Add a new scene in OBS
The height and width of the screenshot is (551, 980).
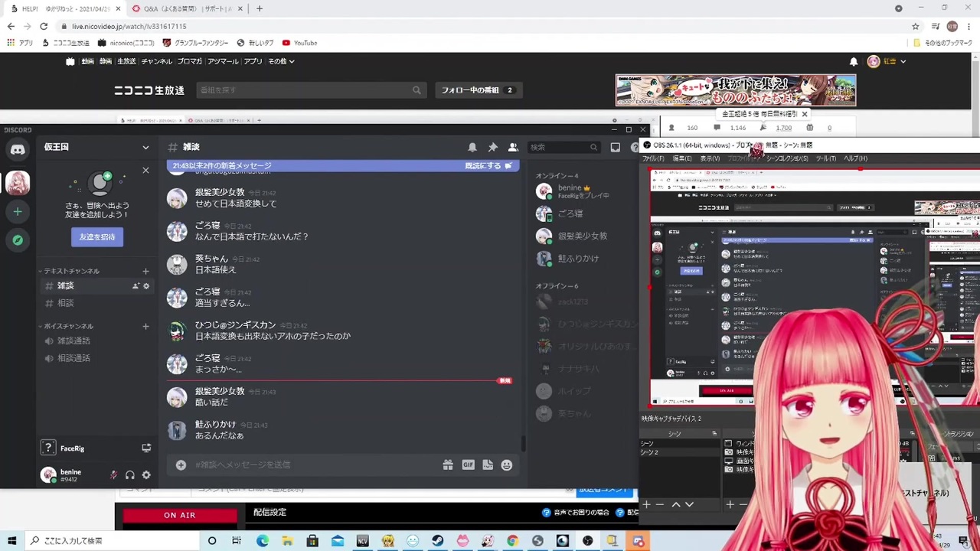coord(646,504)
